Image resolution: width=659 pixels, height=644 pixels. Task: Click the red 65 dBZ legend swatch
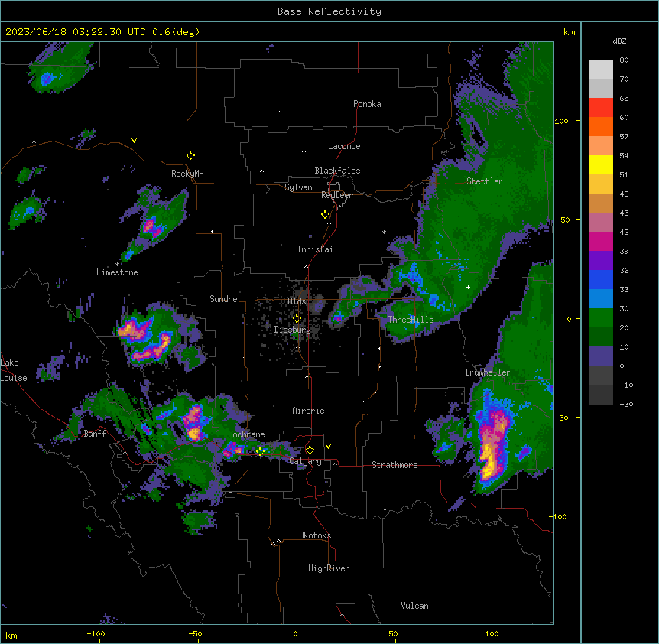click(x=601, y=108)
